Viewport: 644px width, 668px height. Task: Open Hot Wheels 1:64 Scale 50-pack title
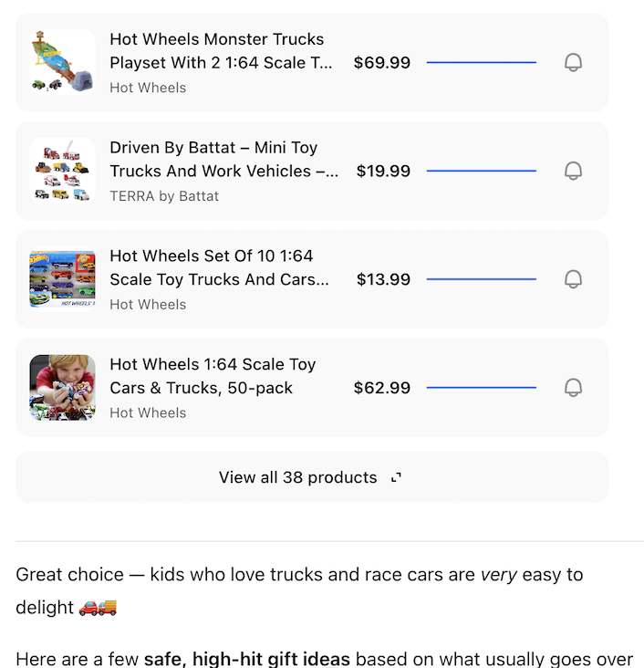coord(213,376)
